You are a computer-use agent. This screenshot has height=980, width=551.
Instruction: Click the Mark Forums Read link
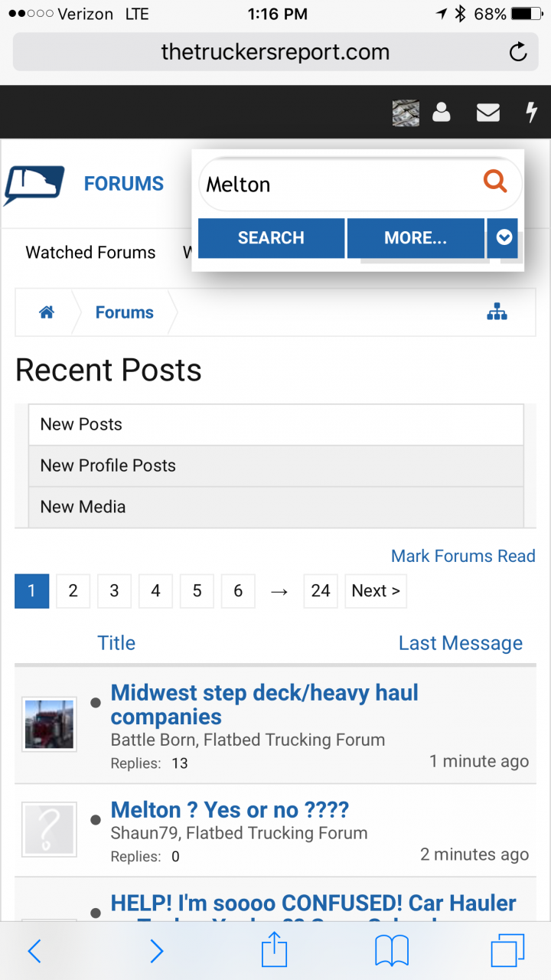pos(463,556)
